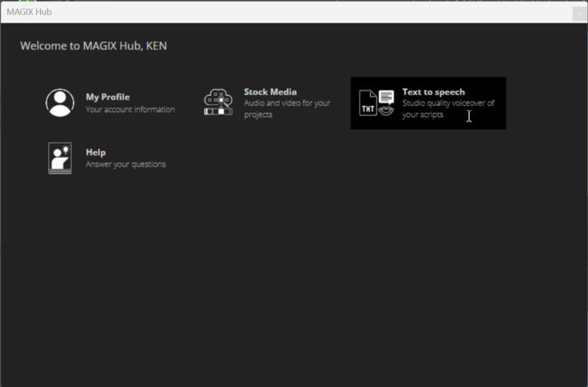Open the My Profile title link
This screenshot has height=387, width=588.
tap(107, 97)
